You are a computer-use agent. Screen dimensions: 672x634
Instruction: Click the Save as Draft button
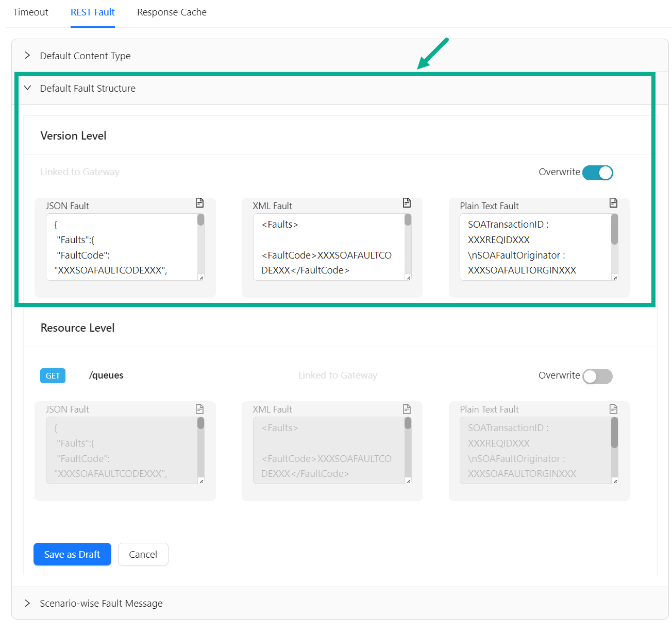[72, 554]
